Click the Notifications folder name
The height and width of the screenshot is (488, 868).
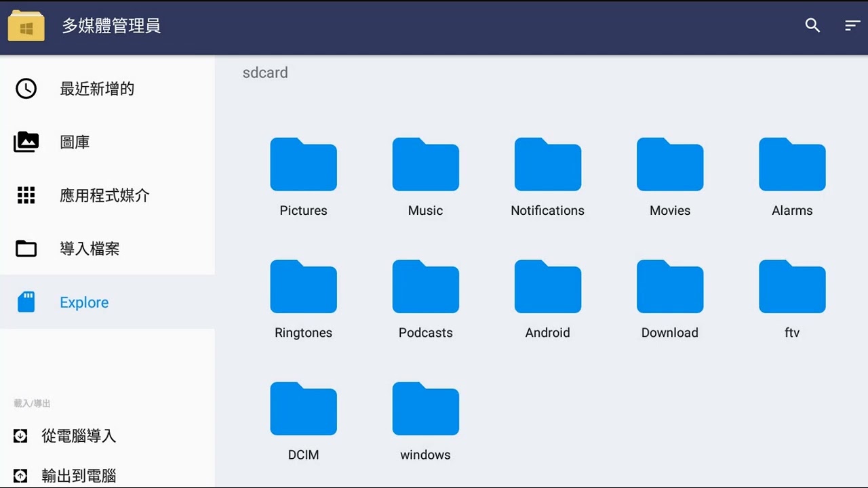[x=547, y=211]
